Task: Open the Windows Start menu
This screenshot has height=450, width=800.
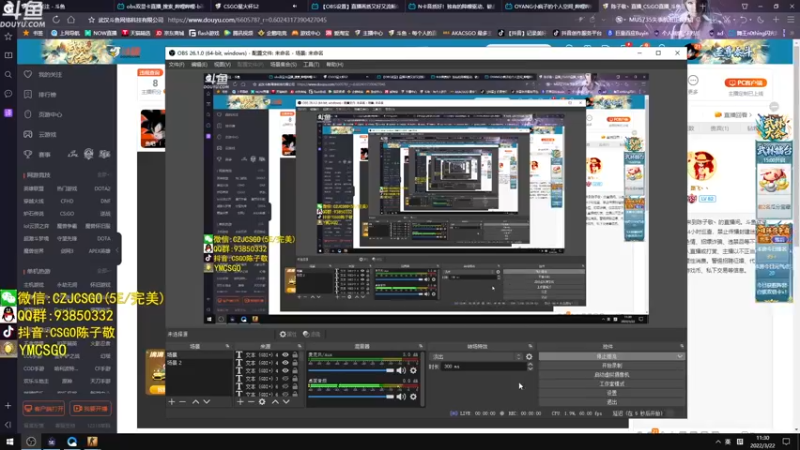Action: pyautogui.click(x=10, y=442)
